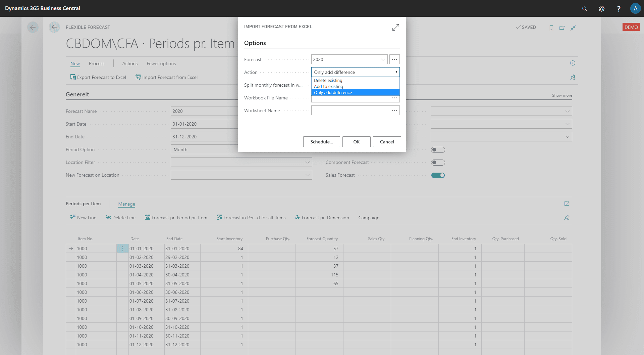
Task: Browse Workbook File Name ellipsis
Action: click(x=394, y=98)
